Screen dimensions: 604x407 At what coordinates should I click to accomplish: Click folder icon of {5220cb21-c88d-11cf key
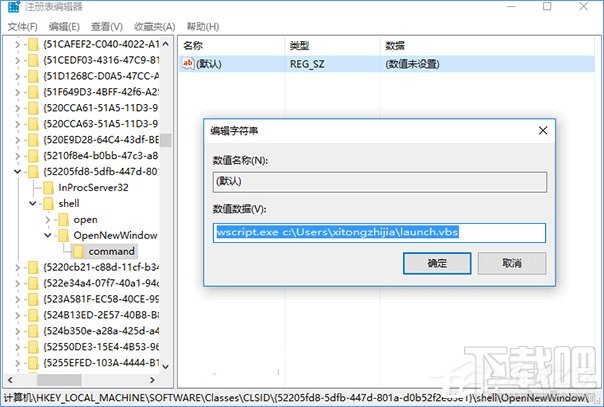[x=34, y=267]
